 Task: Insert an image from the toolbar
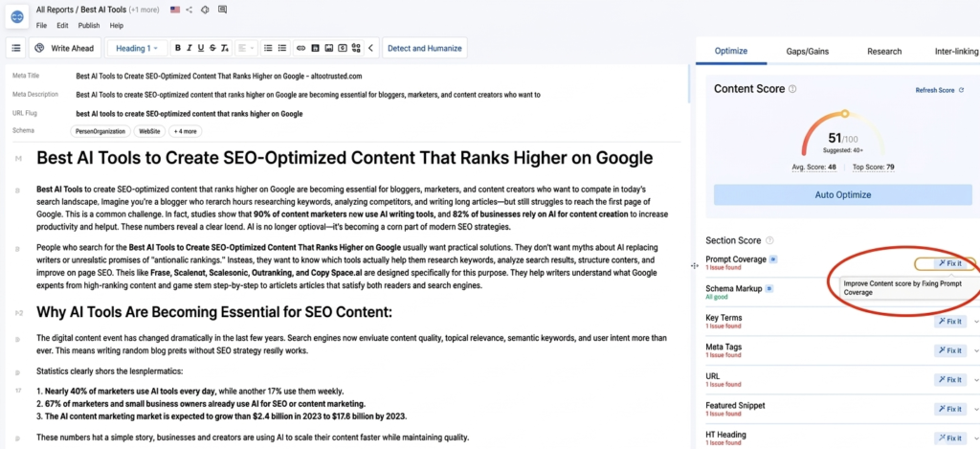329,48
